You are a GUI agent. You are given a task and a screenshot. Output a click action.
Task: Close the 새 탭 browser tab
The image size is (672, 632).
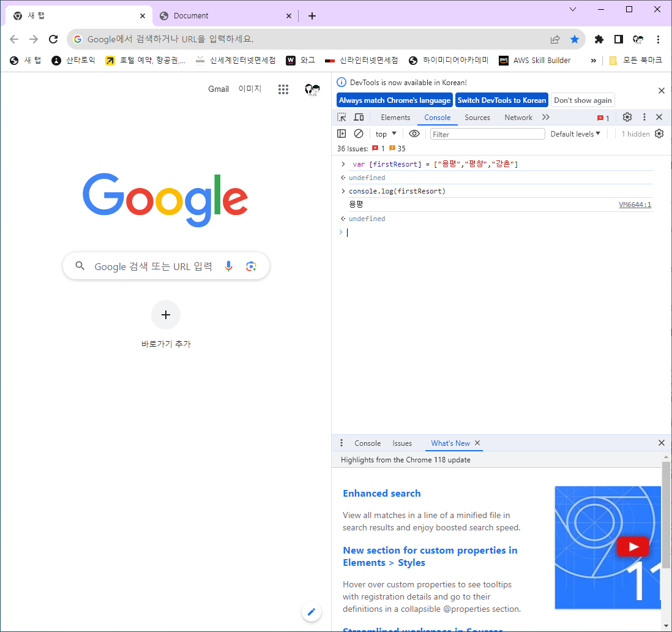click(142, 16)
